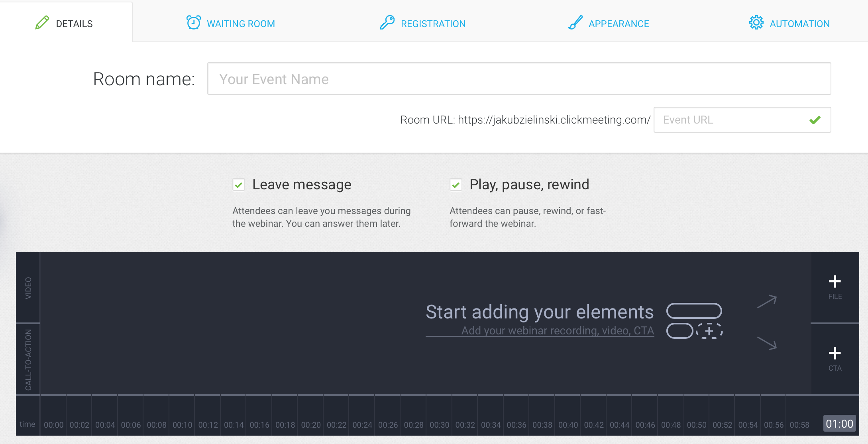The width and height of the screenshot is (868, 444).
Task: Uncheck the Leave message option
Action: (238, 185)
